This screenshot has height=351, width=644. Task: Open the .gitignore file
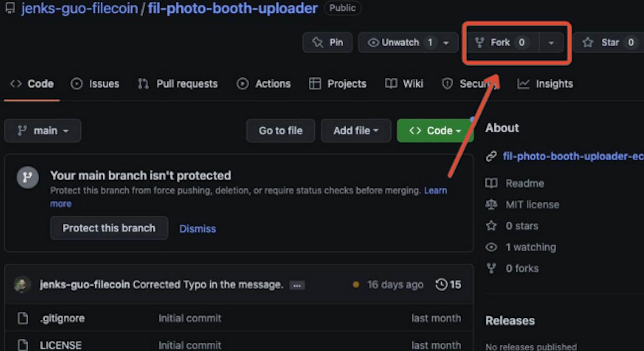coord(62,318)
